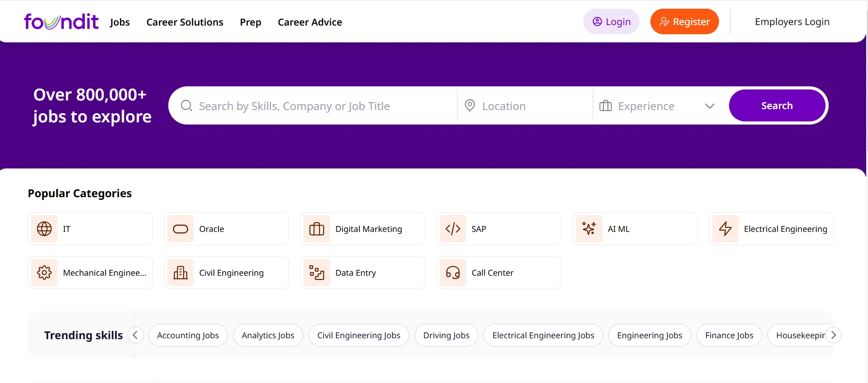Image resolution: width=868 pixels, height=383 pixels.
Task: Open the Oracle category label
Action: coord(212,229)
